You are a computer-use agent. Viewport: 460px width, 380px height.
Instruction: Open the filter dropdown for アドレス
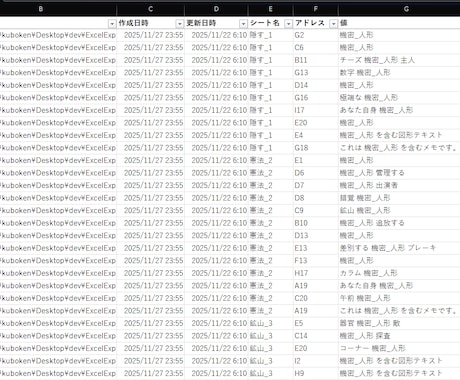tap(333, 24)
